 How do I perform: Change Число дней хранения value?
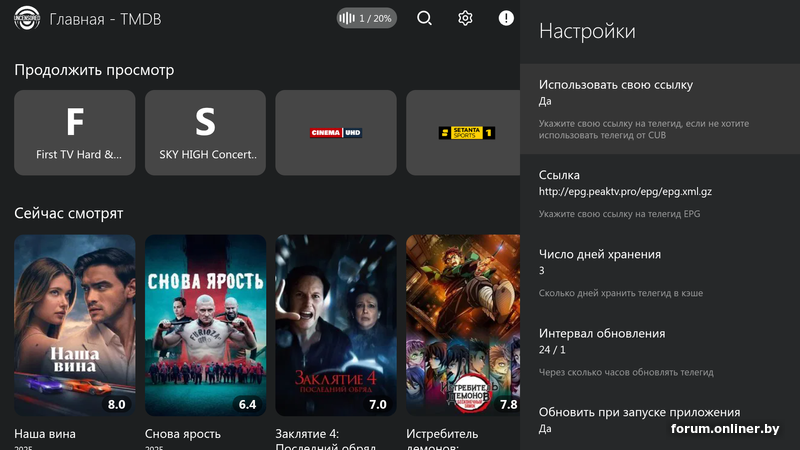660,272
